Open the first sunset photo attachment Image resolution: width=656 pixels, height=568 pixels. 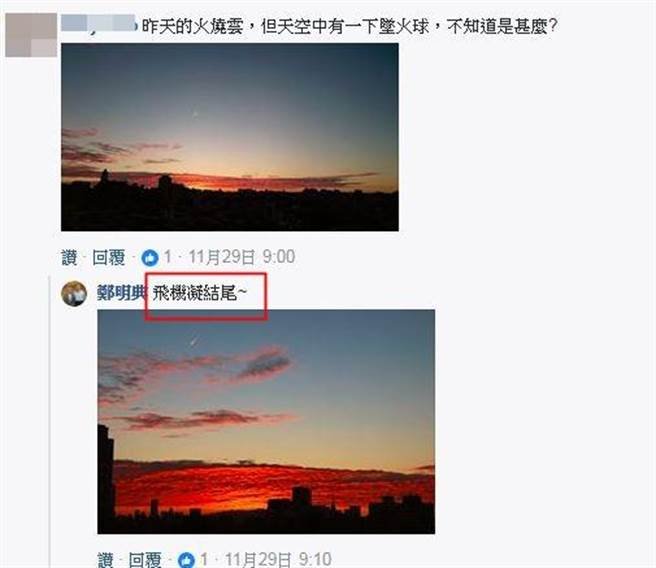click(230, 137)
